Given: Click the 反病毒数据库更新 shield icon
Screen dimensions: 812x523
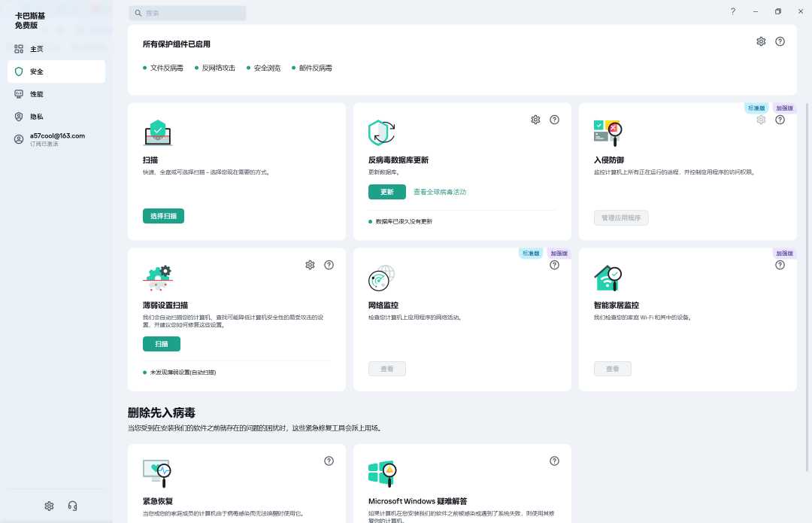Looking at the screenshot, I should tap(382, 132).
